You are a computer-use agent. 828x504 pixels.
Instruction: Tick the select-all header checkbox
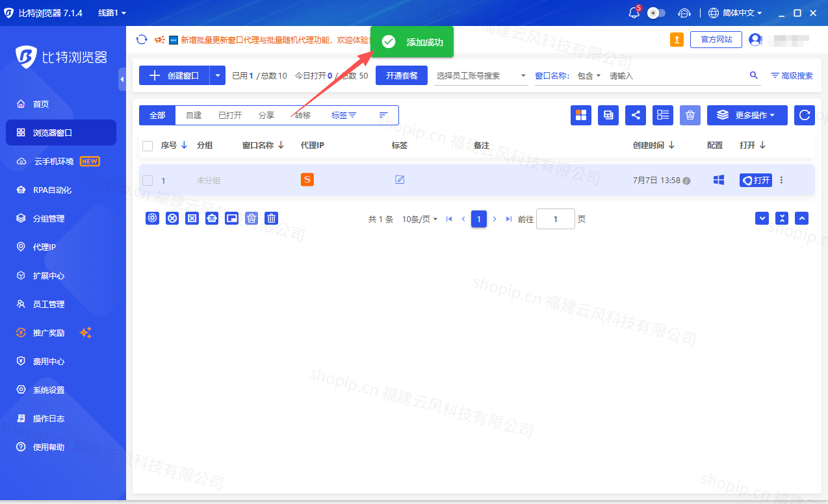pyautogui.click(x=148, y=146)
